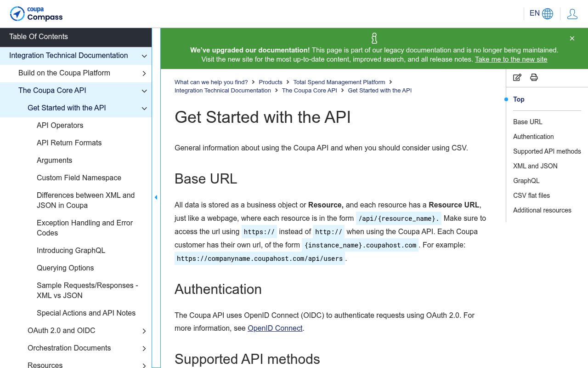Collapse Get Started with the API chevron
The width and height of the screenshot is (588, 368).
(x=144, y=109)
